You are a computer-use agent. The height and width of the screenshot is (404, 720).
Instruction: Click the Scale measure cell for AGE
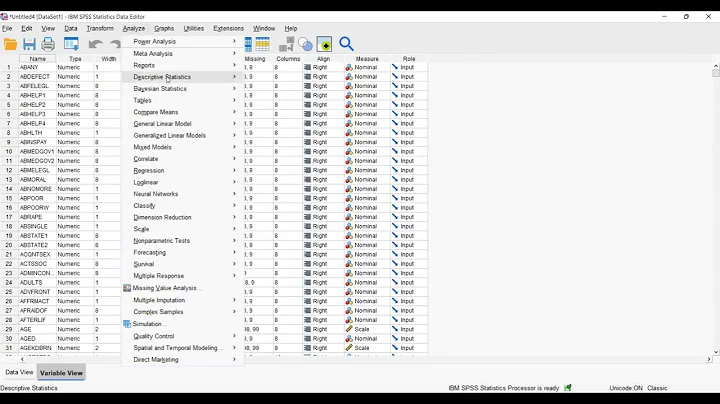coord(367,329)
